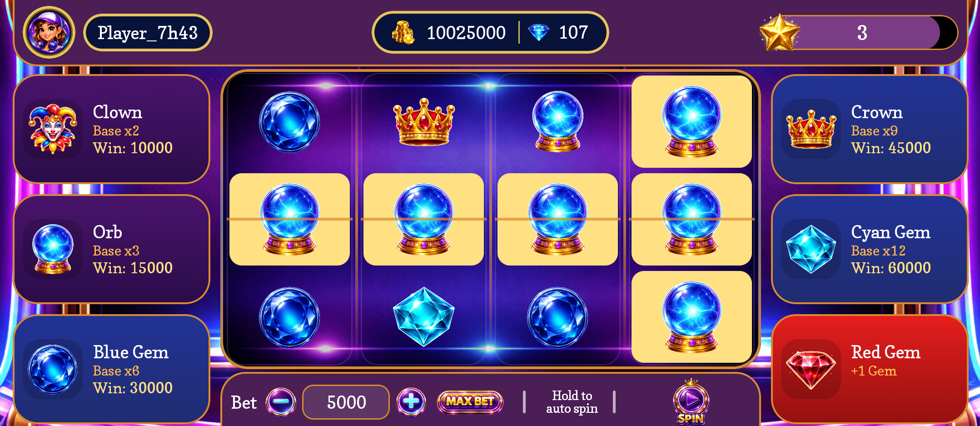This screenshot has width=980, height=426.
Task: Open the Clown paytable card
Action: coord(112,129)
